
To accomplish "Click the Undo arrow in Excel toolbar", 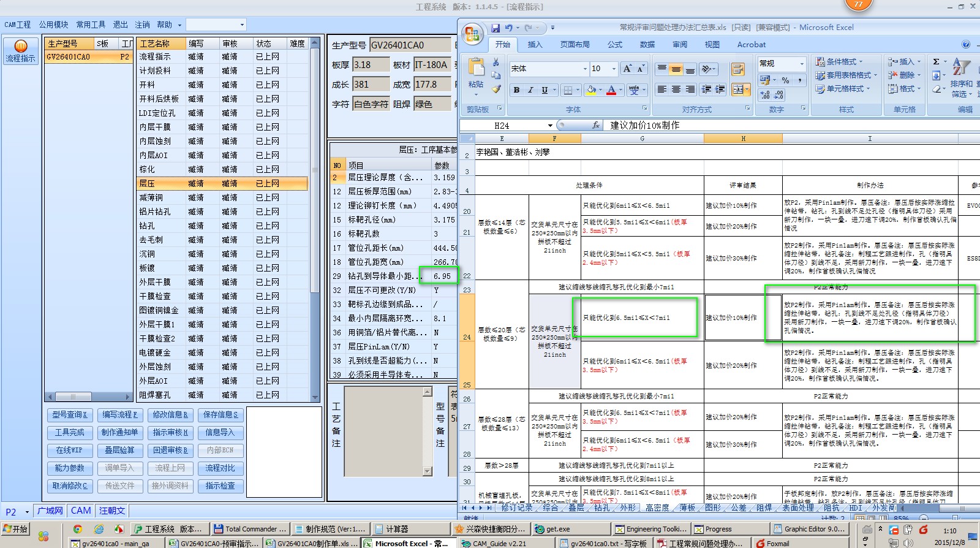I will (x=508, y=28).
